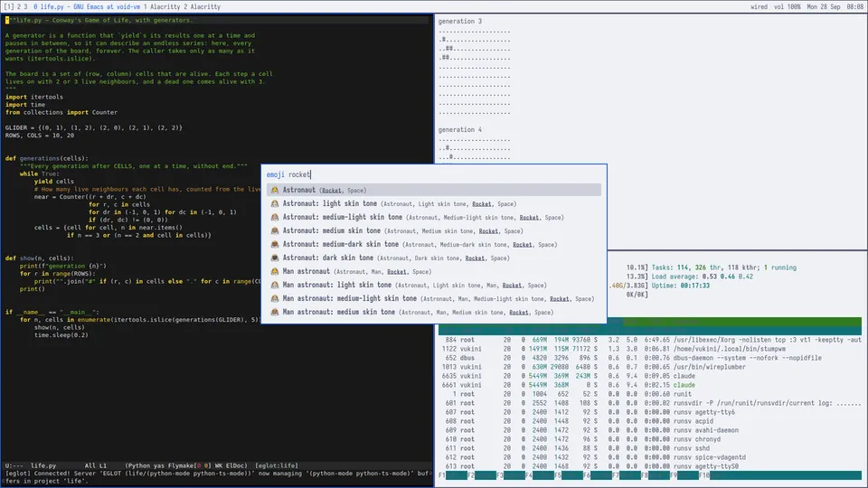Viewport: 868px width, 488px height.
Task: Click '[eglot:life]' in Emacs mode line
Action: 277,466
